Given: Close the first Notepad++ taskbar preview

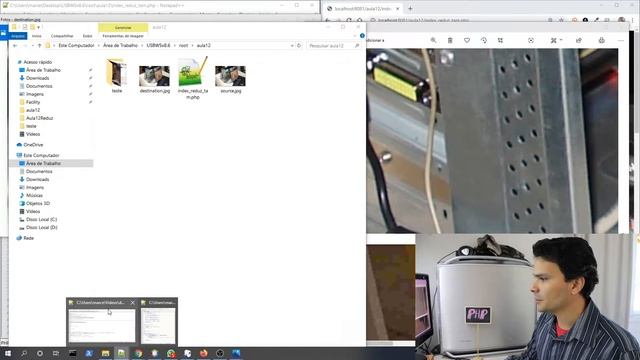Looking at the screenshot, I should pos(132,302).
